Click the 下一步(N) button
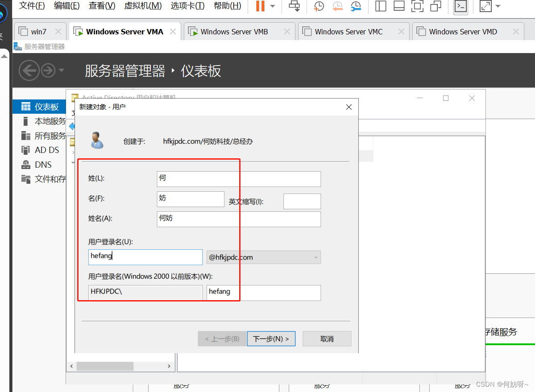 click(x=271, y=338)
